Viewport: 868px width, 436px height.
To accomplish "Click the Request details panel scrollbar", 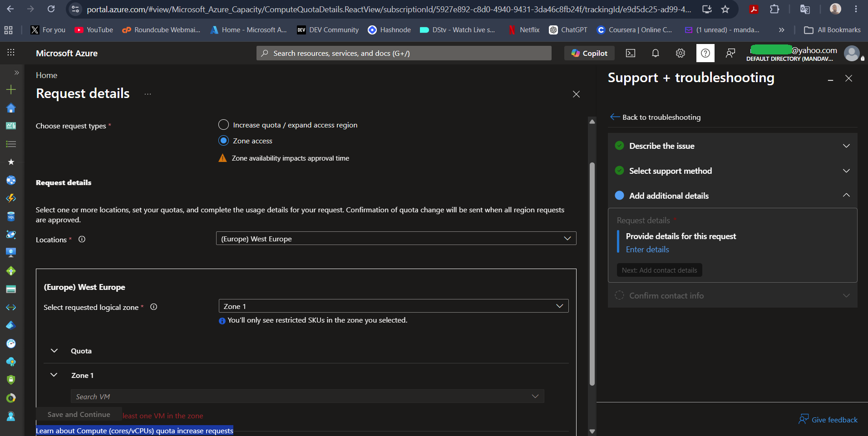I will [592, 274].
